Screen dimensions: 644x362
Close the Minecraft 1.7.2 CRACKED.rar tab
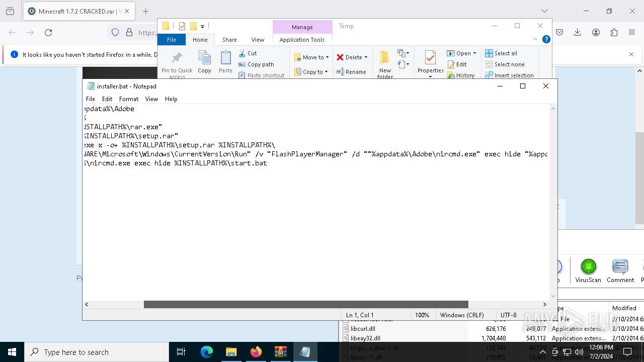pos(127,11)
